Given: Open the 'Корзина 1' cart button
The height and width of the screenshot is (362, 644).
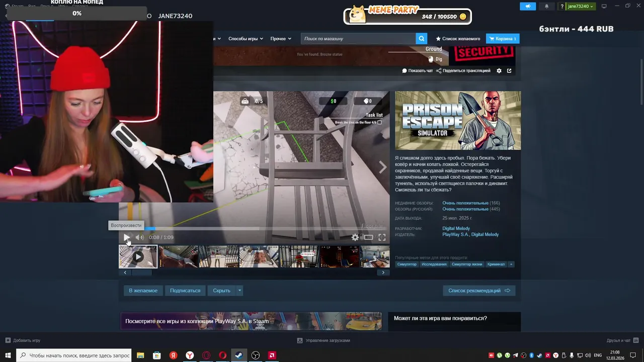Looking at the screenshot, I should click(503, 39).
